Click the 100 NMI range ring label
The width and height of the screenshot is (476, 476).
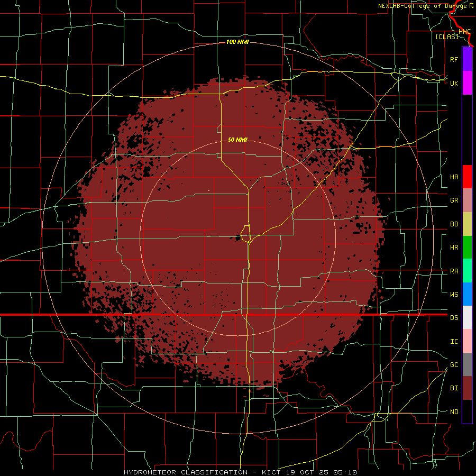(x=237, y=42)
